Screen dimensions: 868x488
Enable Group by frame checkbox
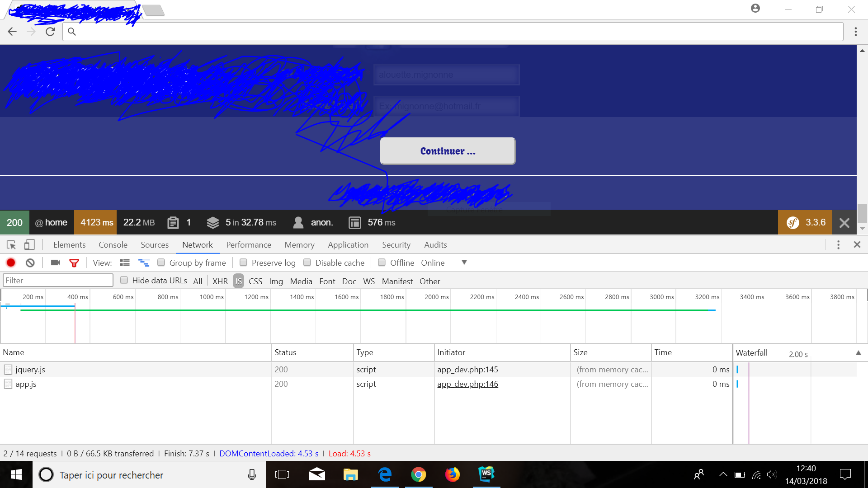point(161,263)
